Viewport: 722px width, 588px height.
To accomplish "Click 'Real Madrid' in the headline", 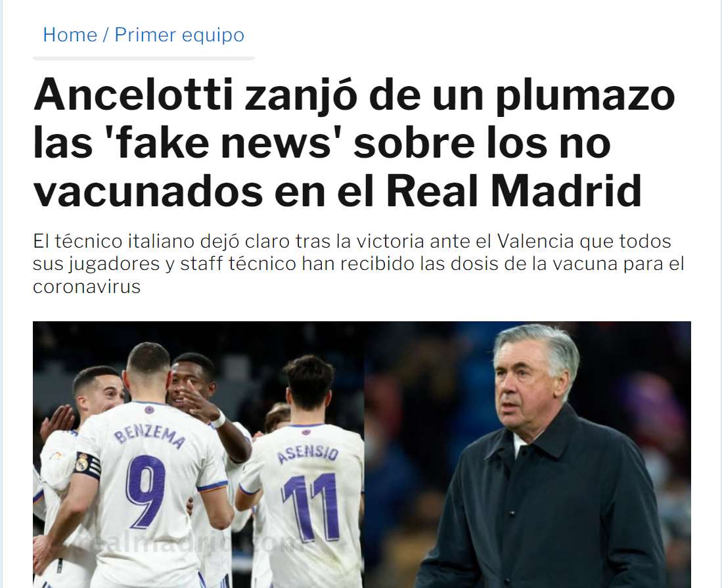I will [x=513, y=191].
